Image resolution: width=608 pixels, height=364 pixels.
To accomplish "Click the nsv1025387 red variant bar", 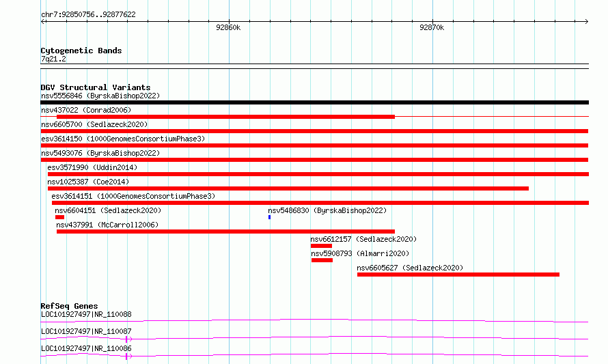I will pos(288,188).
